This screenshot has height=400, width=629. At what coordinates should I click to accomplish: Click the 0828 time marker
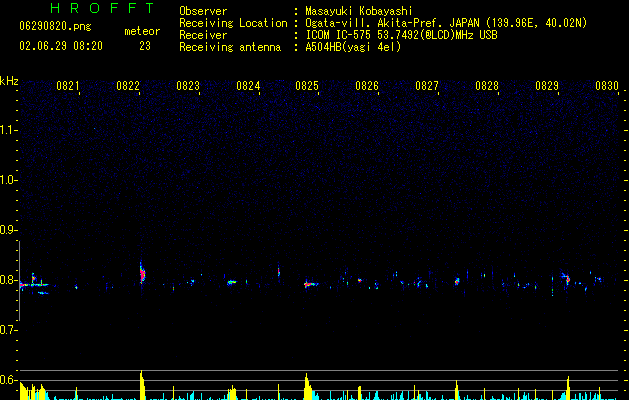click(487, 86)
